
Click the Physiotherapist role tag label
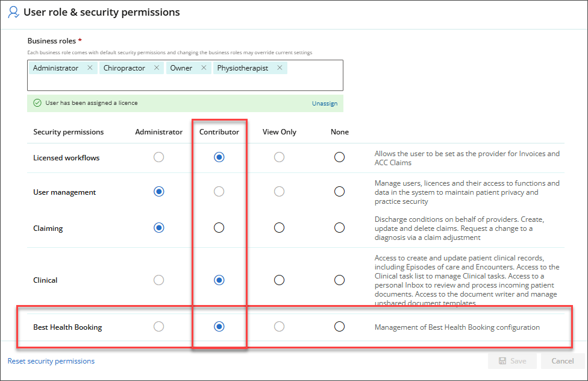(243, 68)
